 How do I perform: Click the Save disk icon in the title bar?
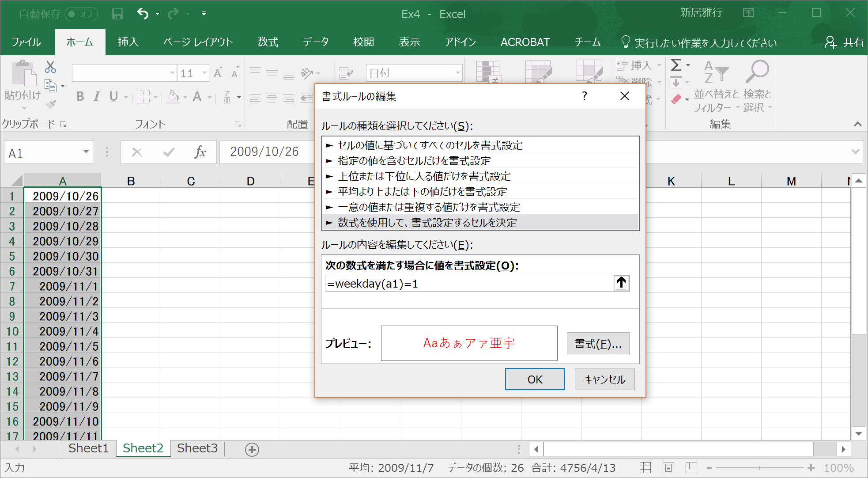tap(117, 14)
